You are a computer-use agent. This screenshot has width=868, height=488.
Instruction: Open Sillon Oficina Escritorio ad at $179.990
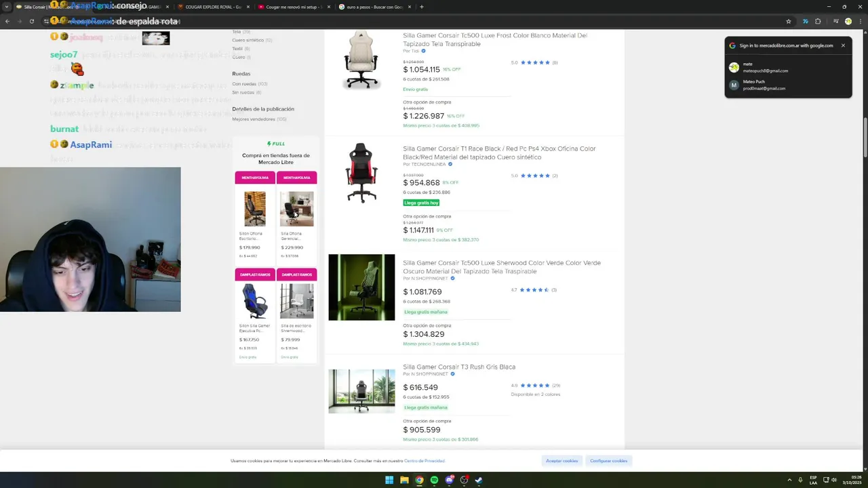255,224
